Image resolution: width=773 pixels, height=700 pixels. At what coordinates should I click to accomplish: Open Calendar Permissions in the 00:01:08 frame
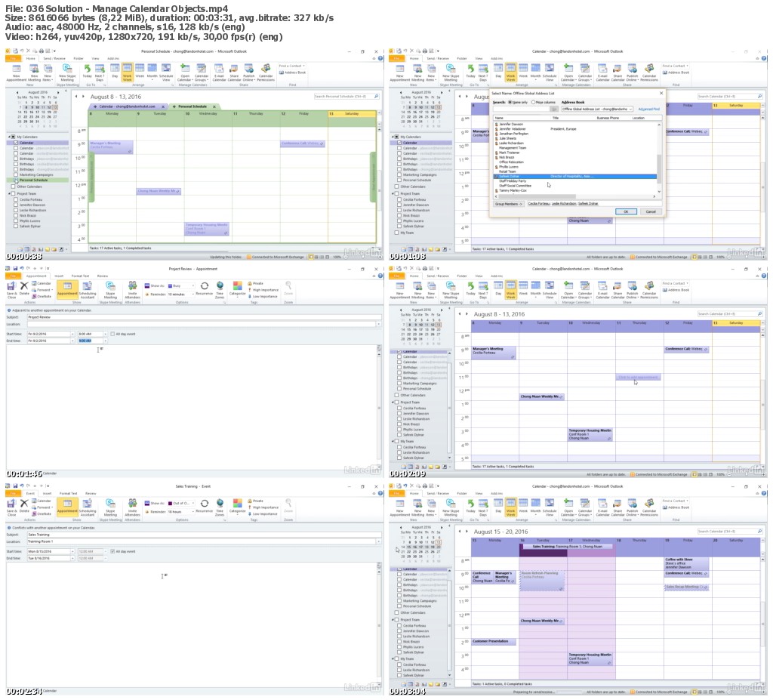click(x=650, y=72)
